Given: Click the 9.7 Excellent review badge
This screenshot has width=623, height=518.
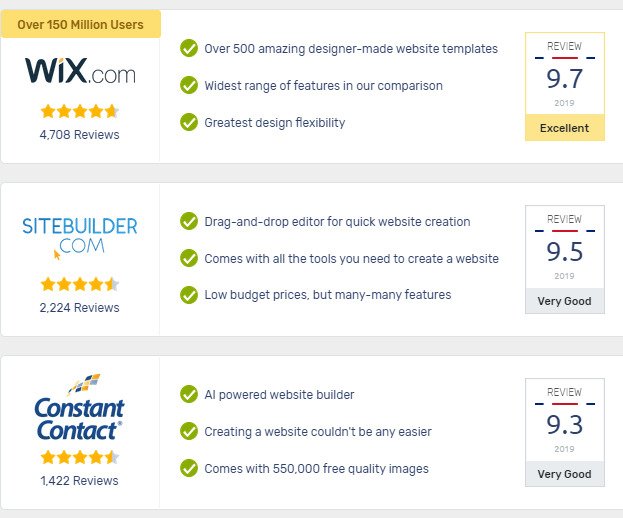Looking at the screenshot, I should click(565, 87).
